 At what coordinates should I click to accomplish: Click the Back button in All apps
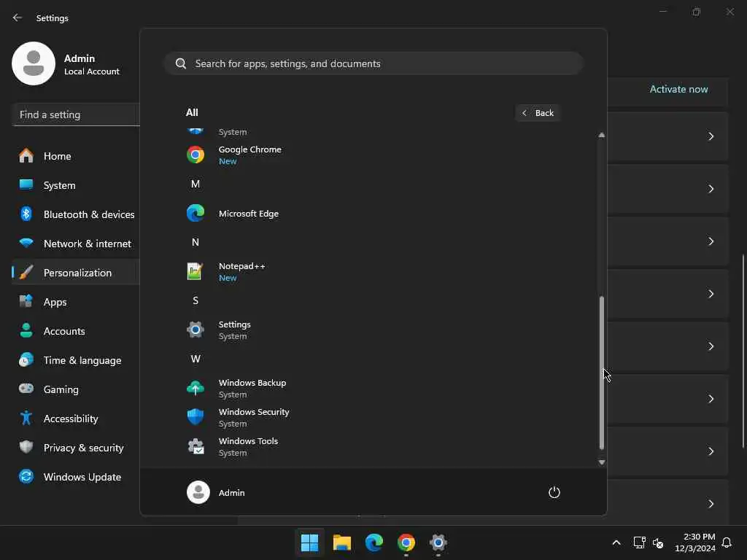[538, 113]
